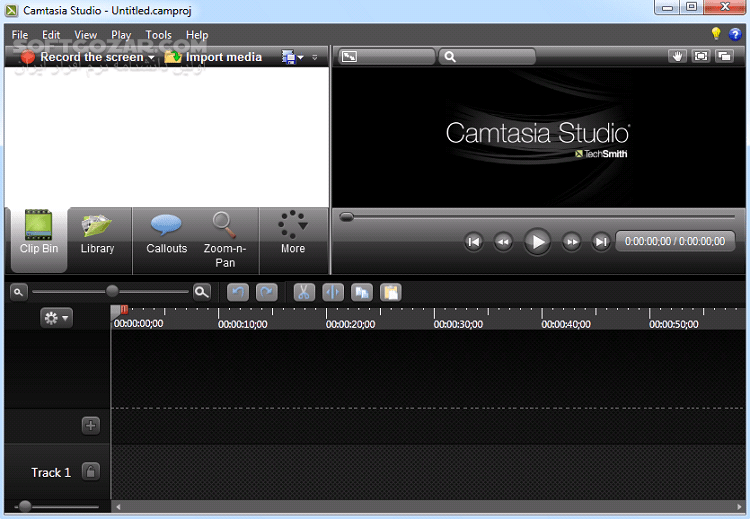The image size is (750, 519).
Task: Click Record the screen button
Action: pos(82,57)
